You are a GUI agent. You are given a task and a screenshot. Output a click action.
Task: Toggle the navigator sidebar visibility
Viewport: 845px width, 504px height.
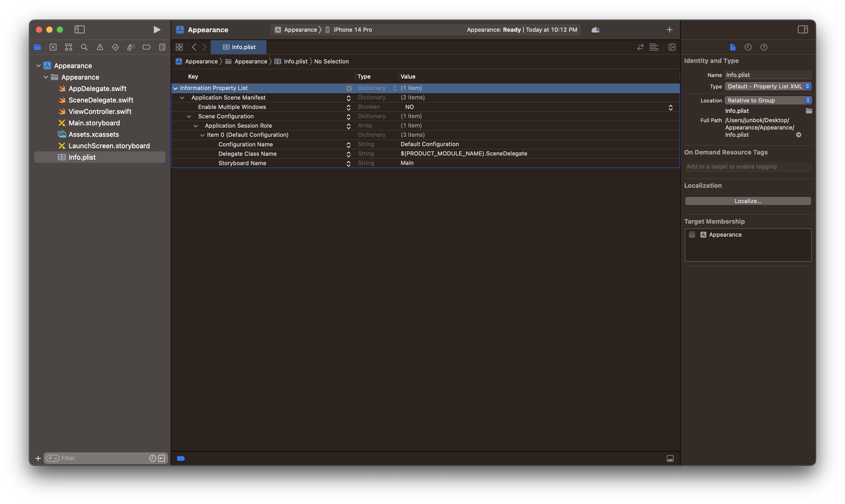tap(80, 30)
